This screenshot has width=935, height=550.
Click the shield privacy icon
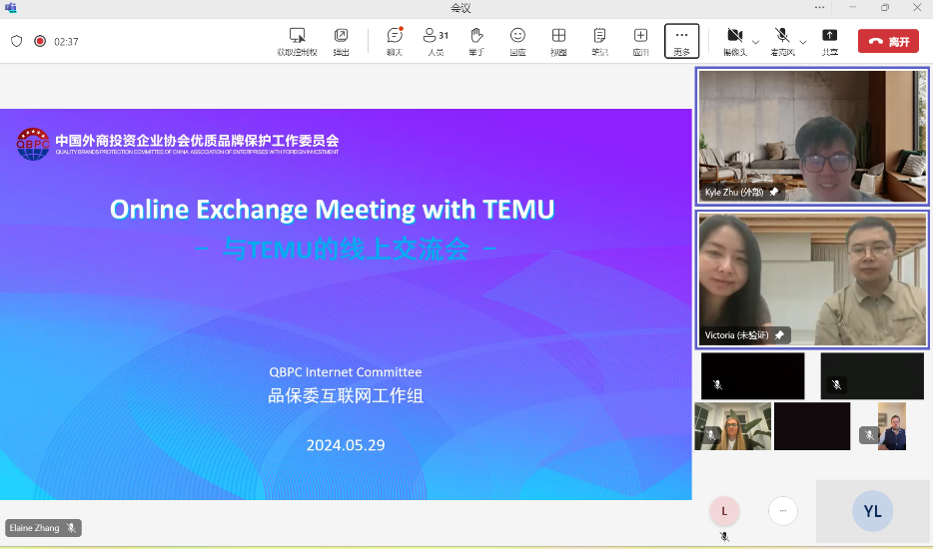point(17,41)
